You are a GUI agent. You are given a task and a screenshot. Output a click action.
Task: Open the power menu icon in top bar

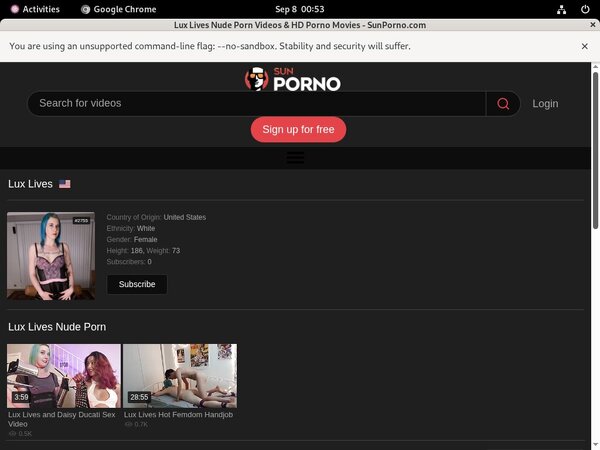coord(585,9)
